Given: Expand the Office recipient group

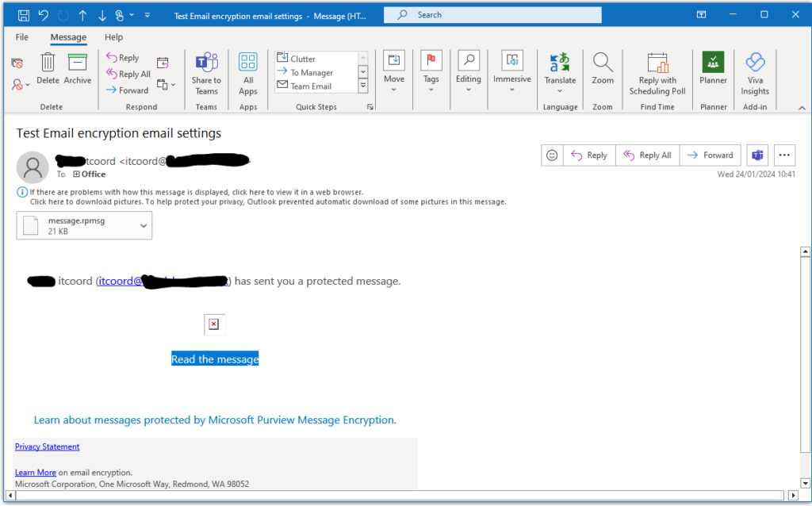Looking at the screenshot, I should (x=76, y=174).
